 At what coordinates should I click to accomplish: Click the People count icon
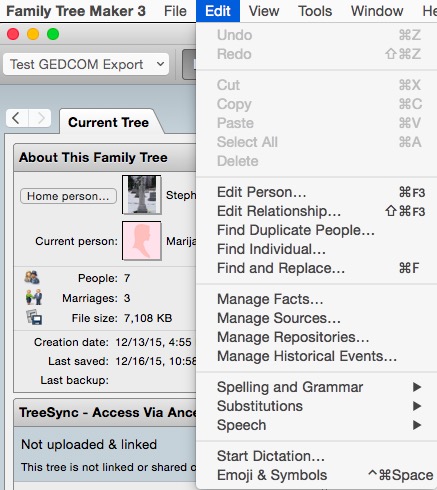[32, 277]
